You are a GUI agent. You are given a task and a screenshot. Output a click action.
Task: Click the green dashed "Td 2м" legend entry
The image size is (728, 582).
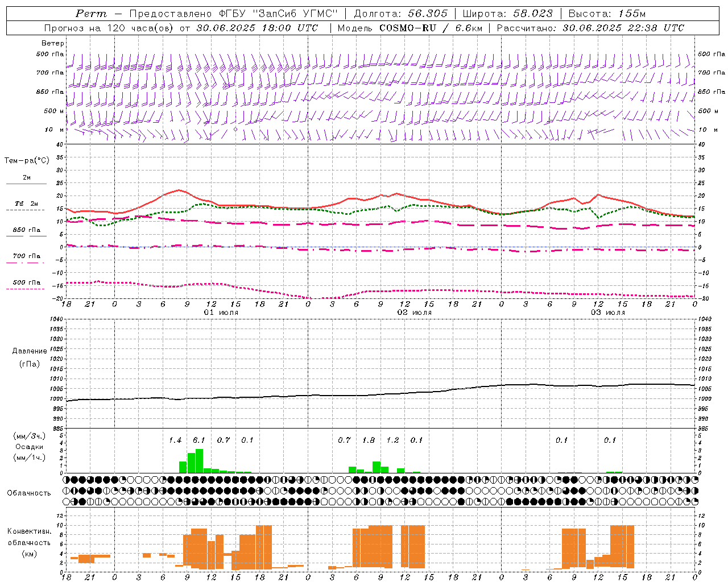(x=26, y=206)
